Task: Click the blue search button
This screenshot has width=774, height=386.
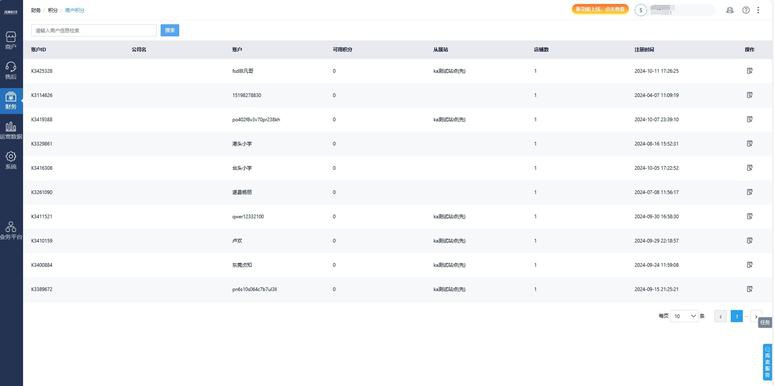Action: click(x=170, y=30)
